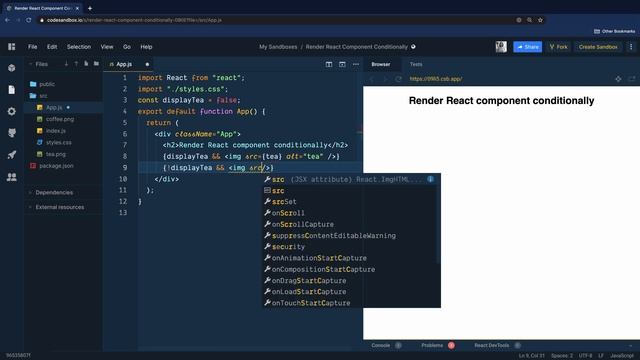Screen dimensions: 640x360
Task: Click the info icon beside src suggestion
Action: click(430, 179)
